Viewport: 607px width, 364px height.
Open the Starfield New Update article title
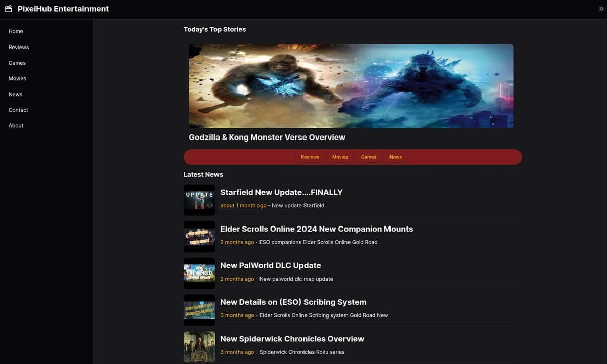[x=281, y=192]
